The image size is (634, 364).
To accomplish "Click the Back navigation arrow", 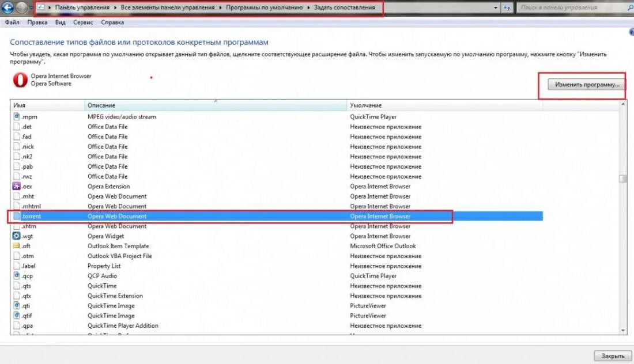I will click(7, 7).
